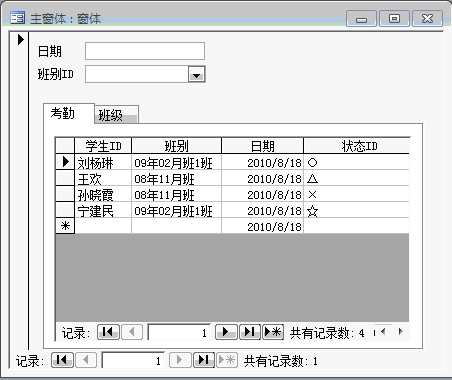Screen dimensions: 452x380
Task: Click the 宁建民 student cell
Action: click(103, 211)
